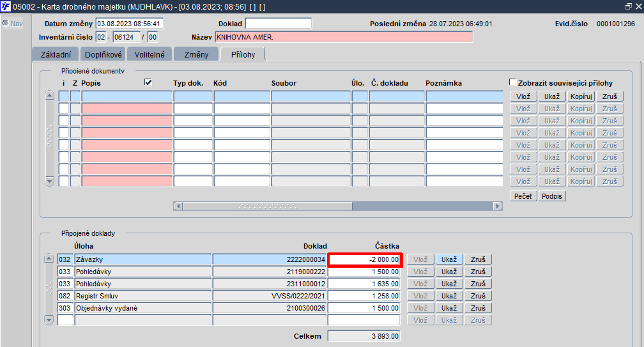Click right arrow of horizontal scrollbar
The image size is (644, 347).
(x=498, y=206)
